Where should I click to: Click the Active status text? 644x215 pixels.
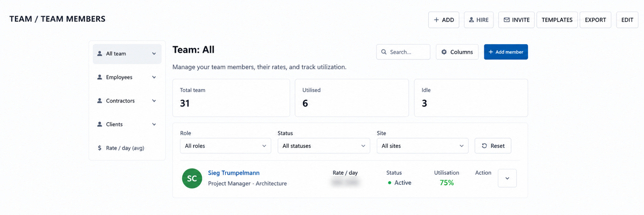403,183
